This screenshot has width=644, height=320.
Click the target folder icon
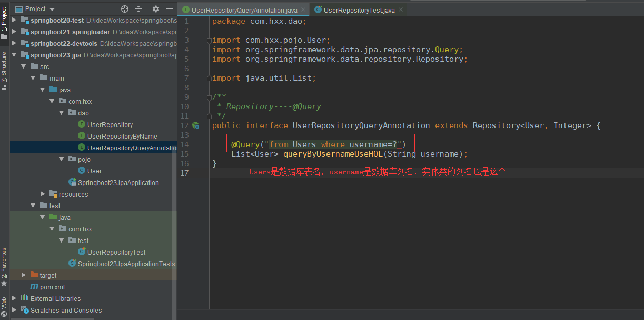point(34,275)
